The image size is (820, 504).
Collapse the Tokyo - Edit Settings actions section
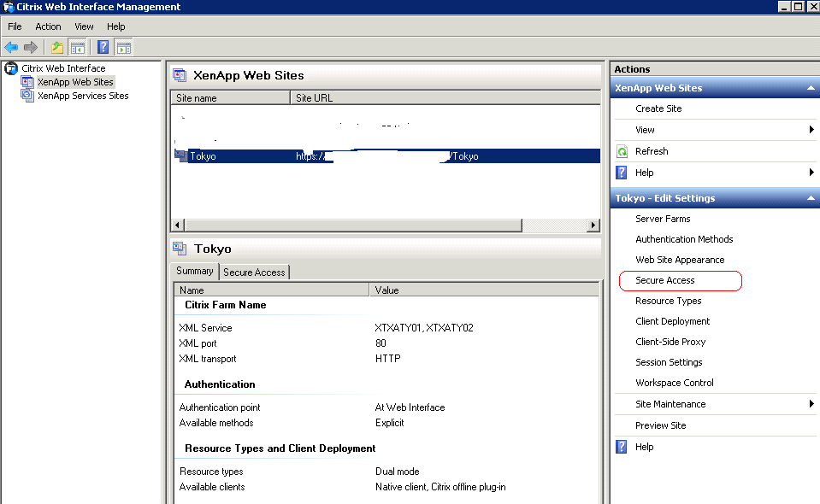tap(811, 198)
